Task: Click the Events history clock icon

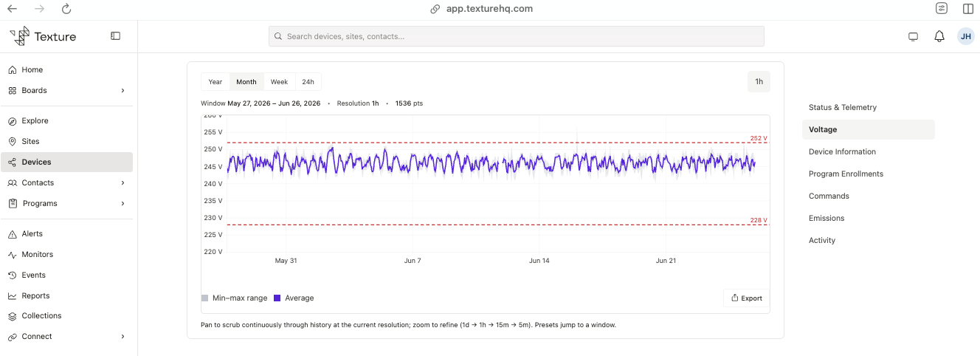Action: [13, 275]
